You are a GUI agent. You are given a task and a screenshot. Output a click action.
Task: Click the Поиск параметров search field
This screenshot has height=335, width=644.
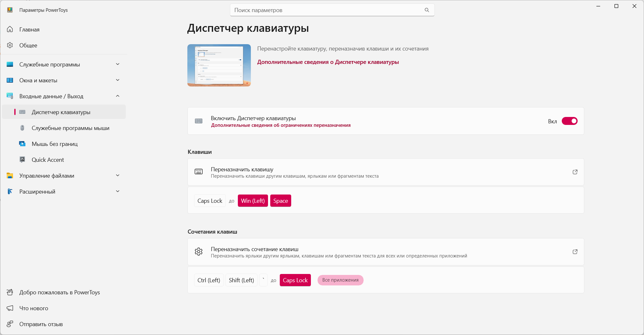332,10
